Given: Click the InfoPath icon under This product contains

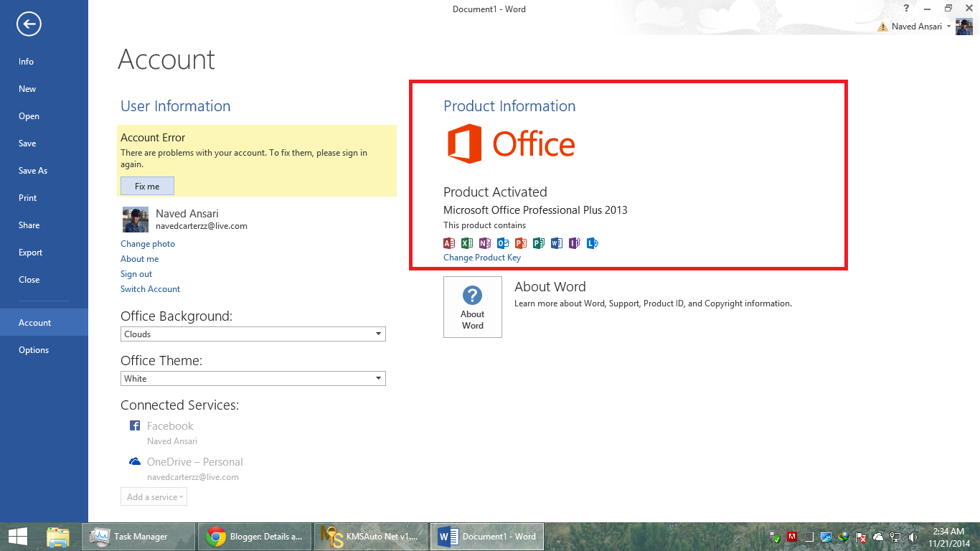Looking at the screenshot, I should point(575,243).
